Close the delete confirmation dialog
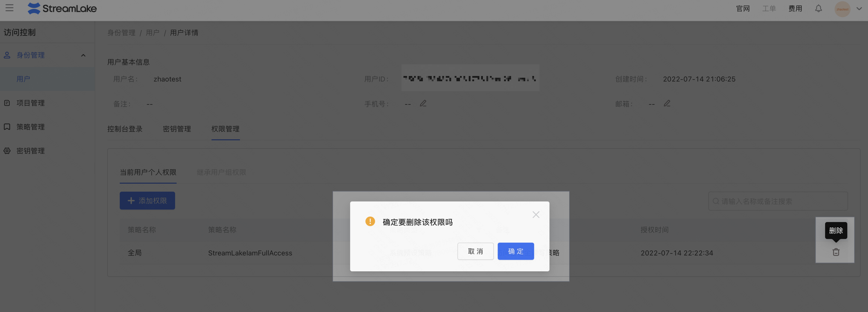Viewport: 868px width, 312px height. tap(536, 215)
